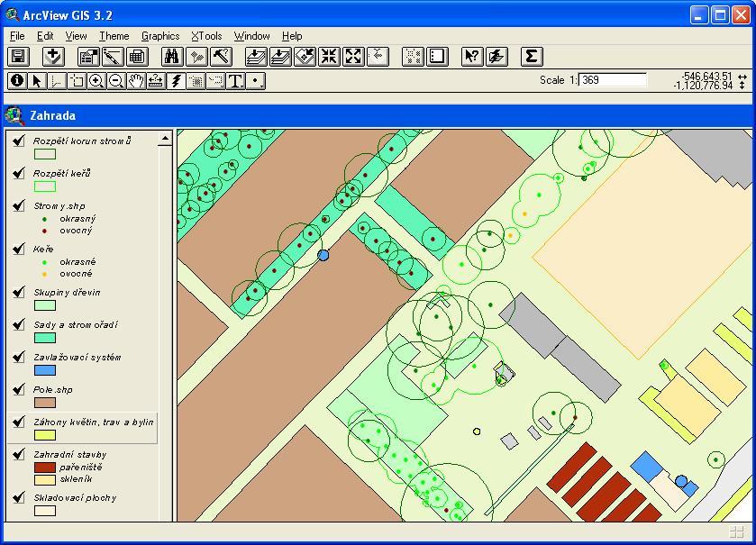Uncheck the Rozpětí korun stromů theme
The height and width of the screenshot is (545, 756).
(19, 141)
